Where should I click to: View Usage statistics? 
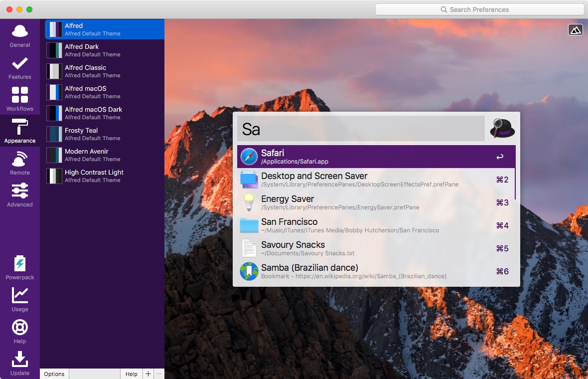(20, 300)
